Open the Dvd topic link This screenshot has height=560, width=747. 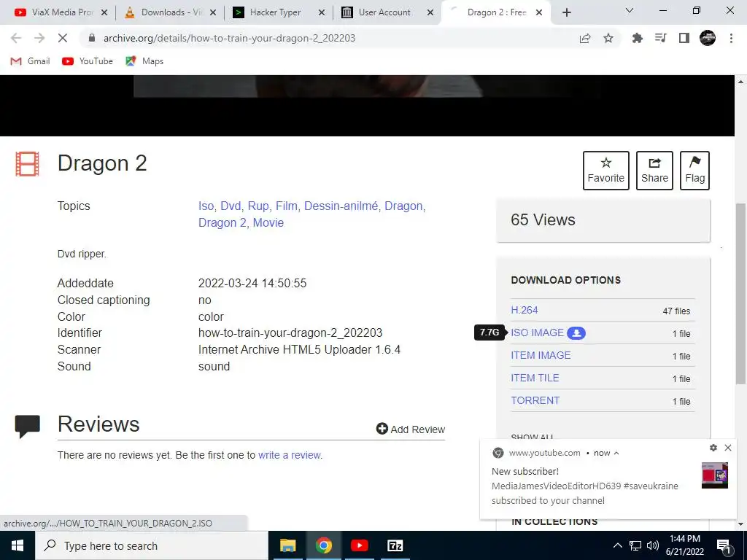coord(231,206)
